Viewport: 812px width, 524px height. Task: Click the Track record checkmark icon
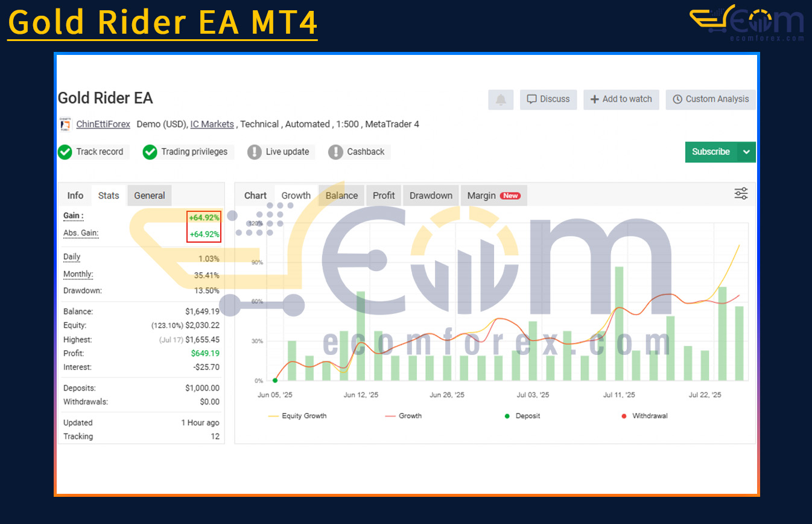(65, 152)
